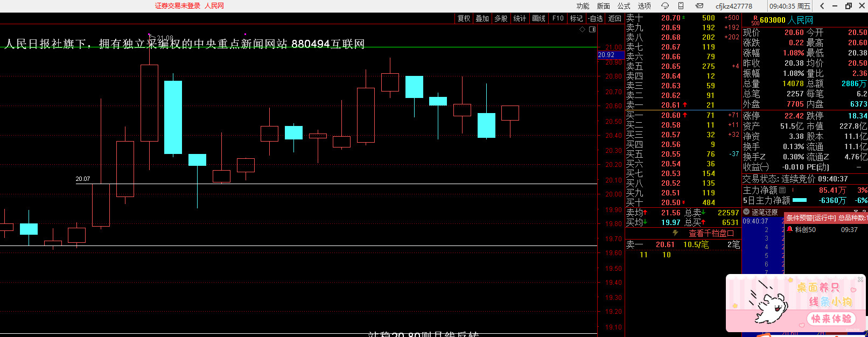This screenshot has height=337, width=868.
Task: Click the 跌停 price 18.34
Action: point(857,116)
